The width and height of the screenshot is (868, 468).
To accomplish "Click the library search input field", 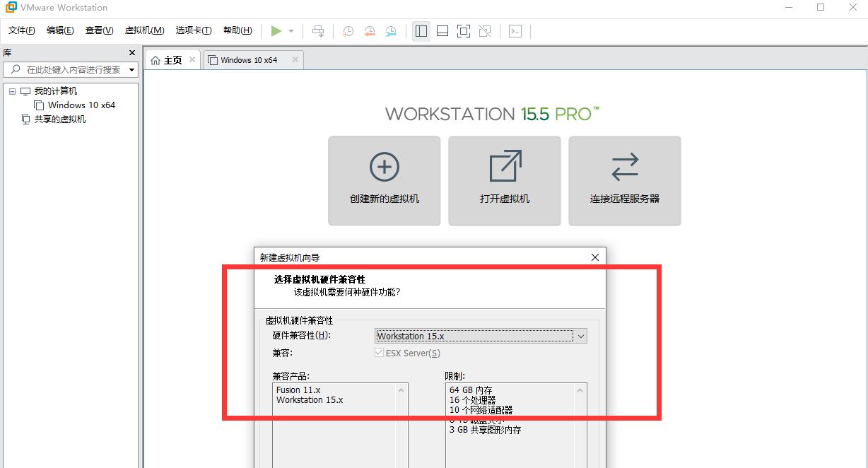I will click(71, 70).
